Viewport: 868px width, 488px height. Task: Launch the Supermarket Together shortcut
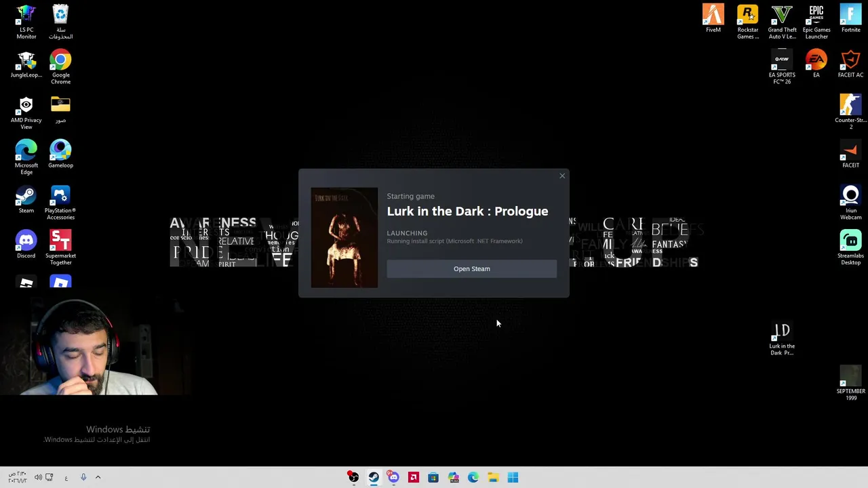click(60, 248)
